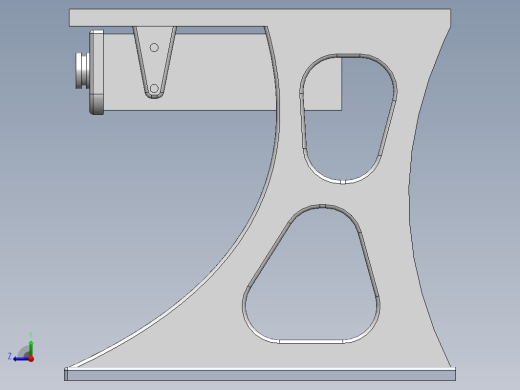
Task: Click the green Y axis of the orientation triad
Action: click(31, 348)
